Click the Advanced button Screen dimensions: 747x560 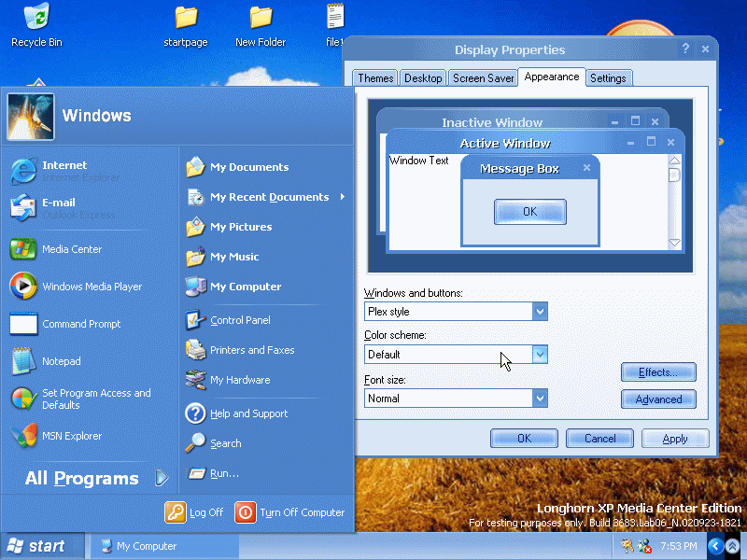point(658,399)
